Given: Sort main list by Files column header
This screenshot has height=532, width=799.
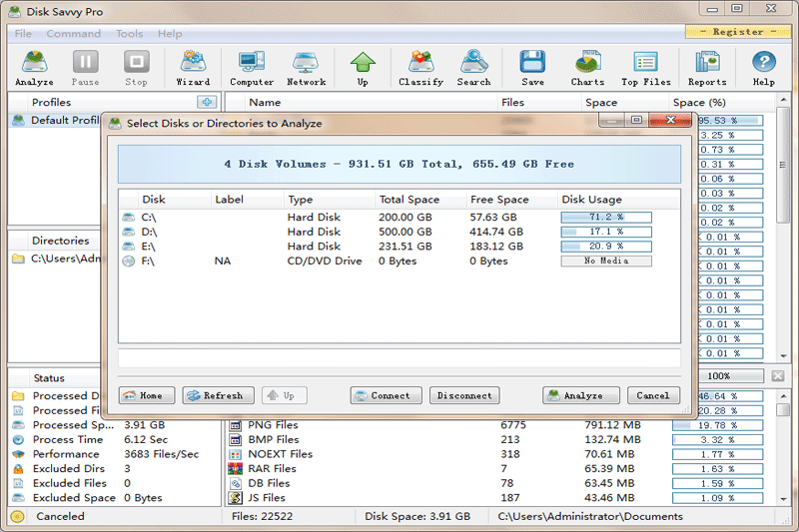Looking at the screenshot, I should (538, 103).
